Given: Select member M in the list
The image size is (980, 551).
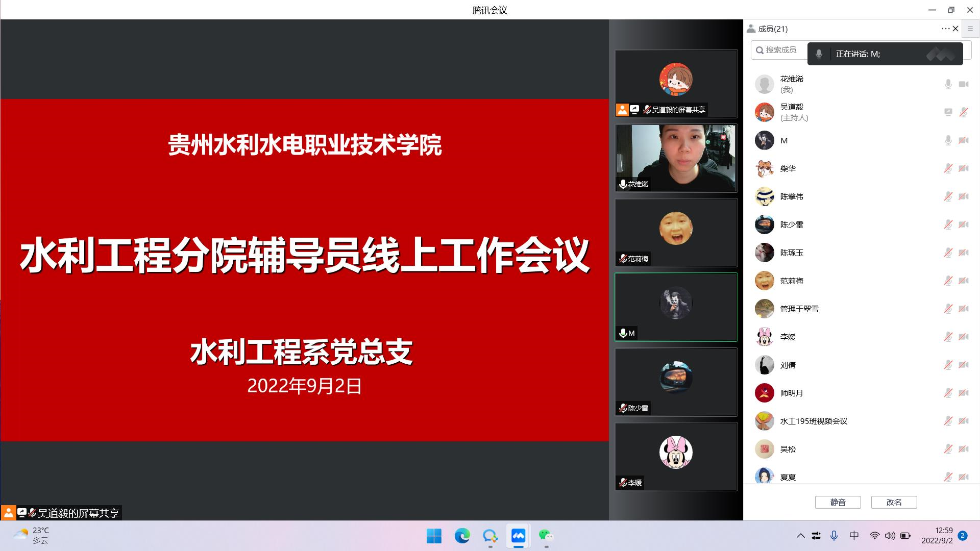Looking at the screenshot, I should coord(862,140).
